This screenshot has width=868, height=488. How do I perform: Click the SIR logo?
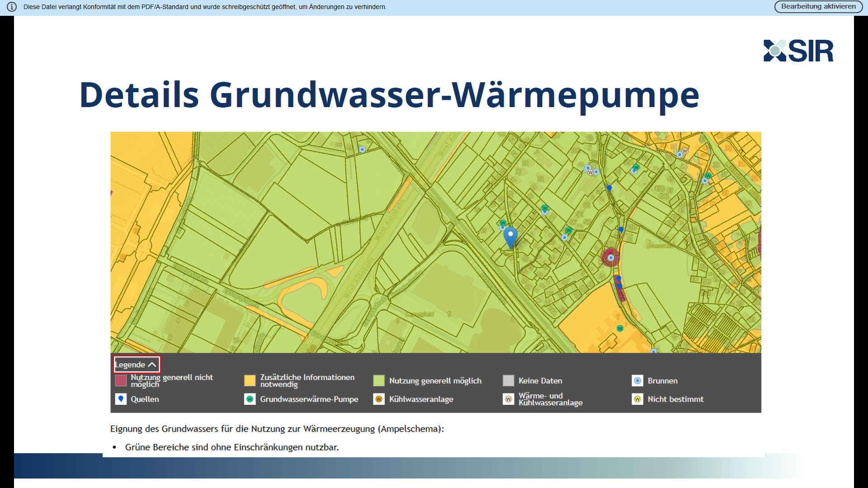(x=798, y=51)
